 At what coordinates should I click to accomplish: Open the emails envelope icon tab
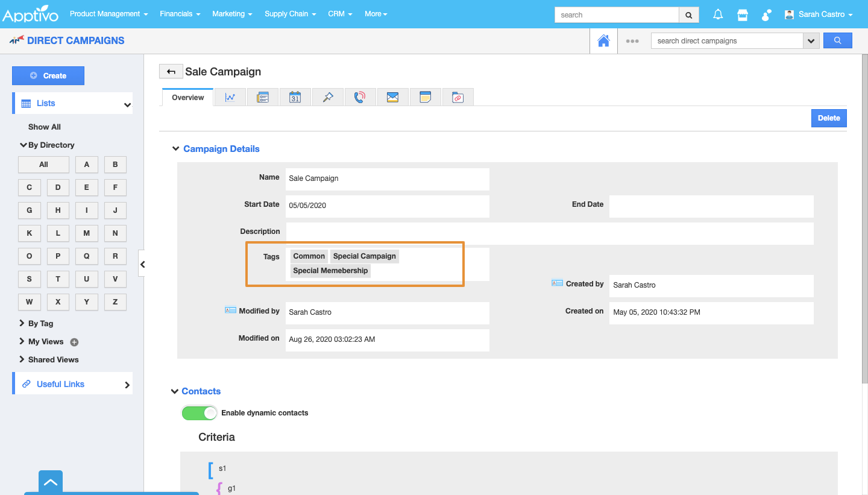(x=392, y=97)
